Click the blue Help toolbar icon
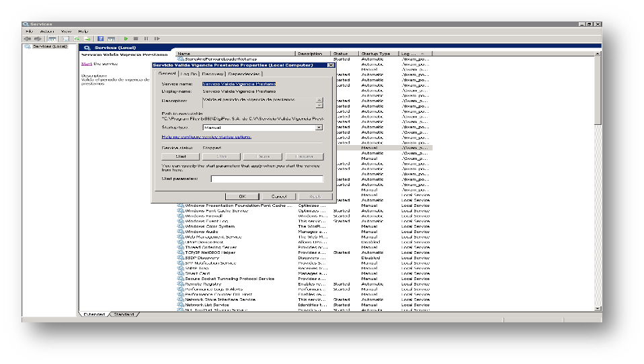Image resolution: width=644 pixels, height=364 pixels. (x=100, y=39)
